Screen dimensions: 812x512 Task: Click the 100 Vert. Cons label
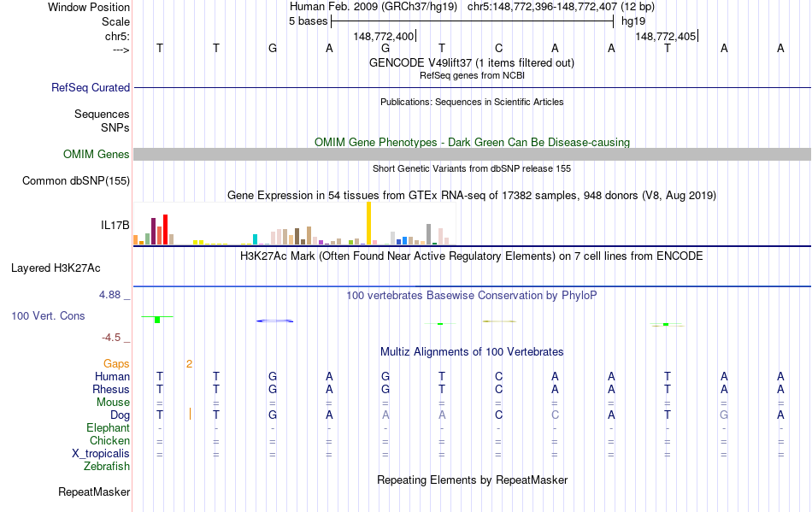[x=48, y=315]
